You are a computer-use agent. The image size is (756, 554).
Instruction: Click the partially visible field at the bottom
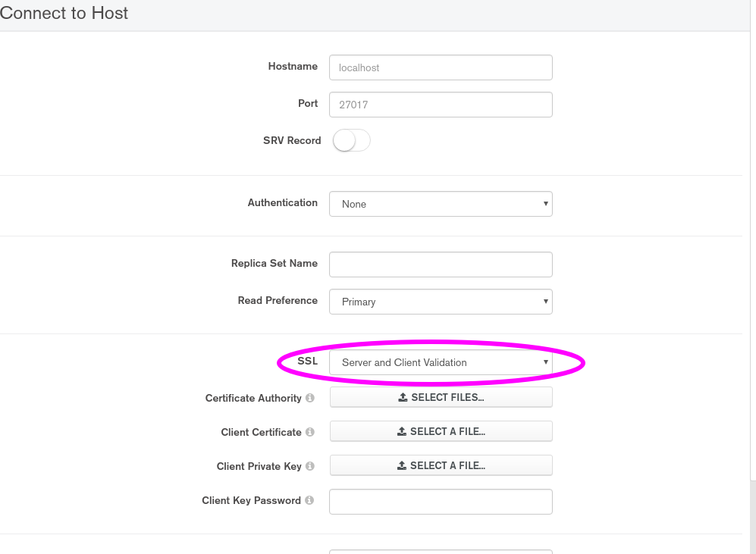pos(441,551)
